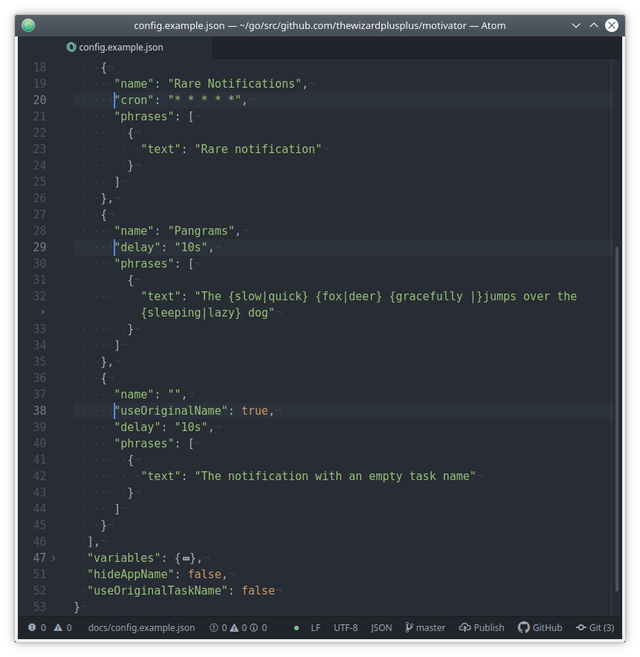Change the JSON grammar selector

[x=381, y=628]
